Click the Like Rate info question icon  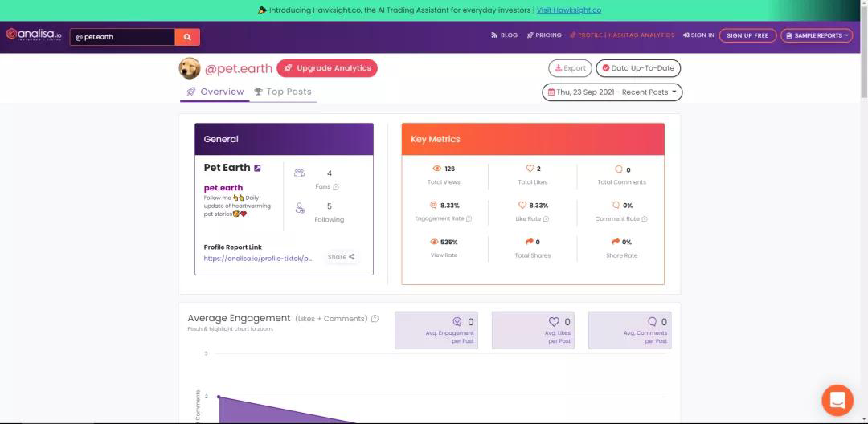pos(546,219)
